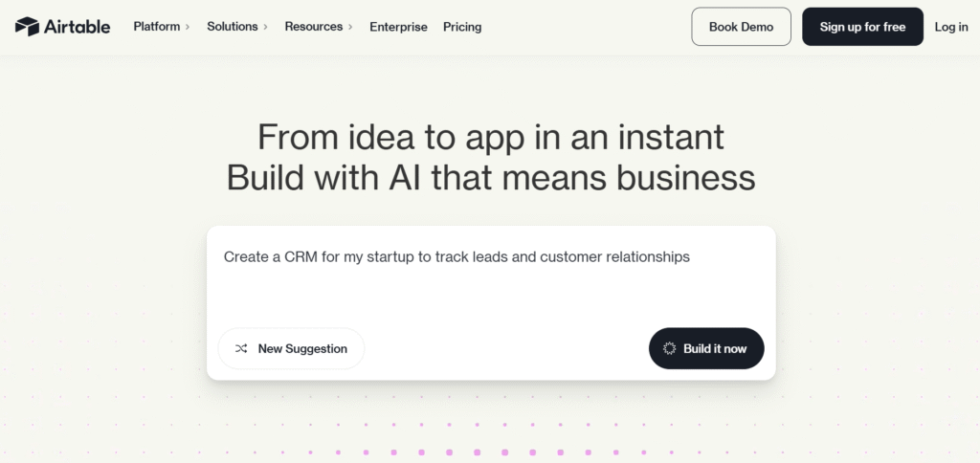The width and height of the screenshot is (980, 463).
Task: Click the Airtable wordmark text
Action: point(77,27)
